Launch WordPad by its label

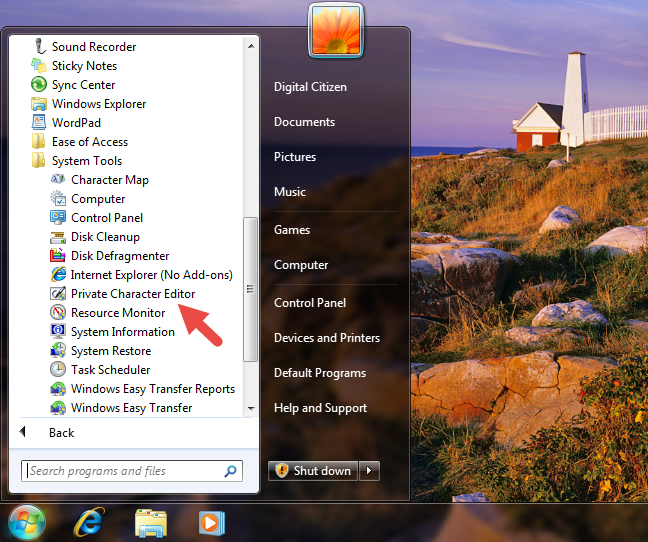point(76,123)
